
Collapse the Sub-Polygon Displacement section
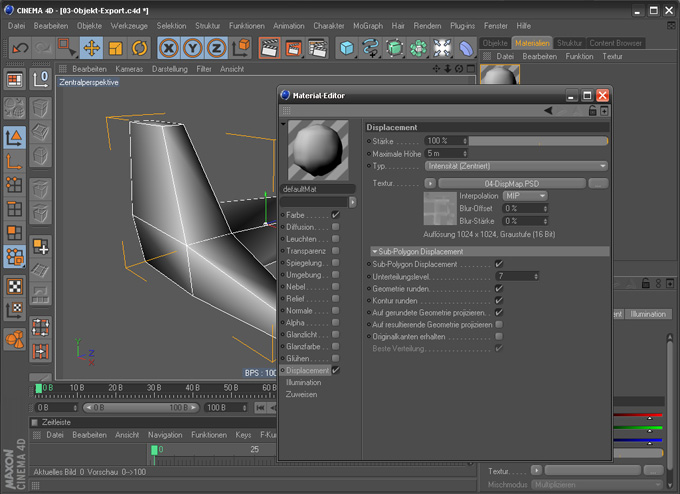373,251
